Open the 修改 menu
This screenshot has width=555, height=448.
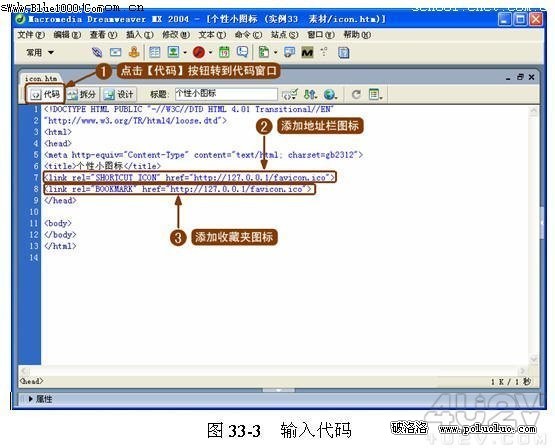click(x=176, y=35)
